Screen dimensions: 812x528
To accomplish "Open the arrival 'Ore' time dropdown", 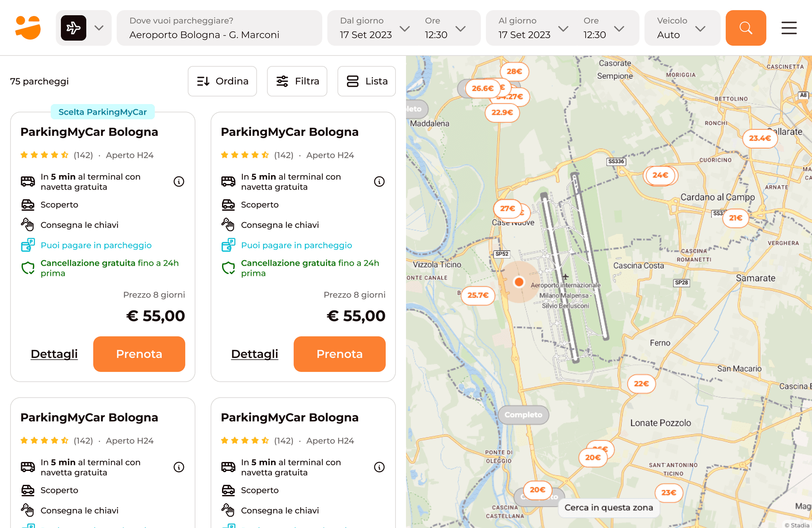I will [445, 28].
